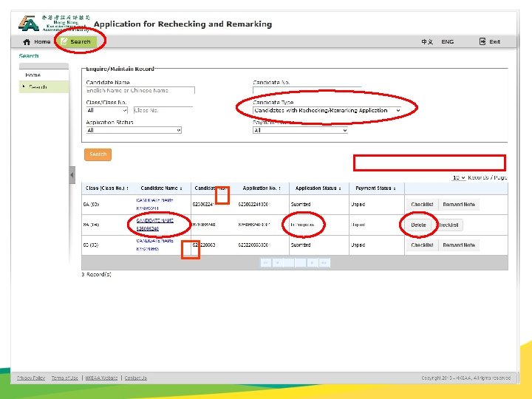Click the Search breadcrumb heading
This screenshot has width=532, height=399.
(29, 55)
